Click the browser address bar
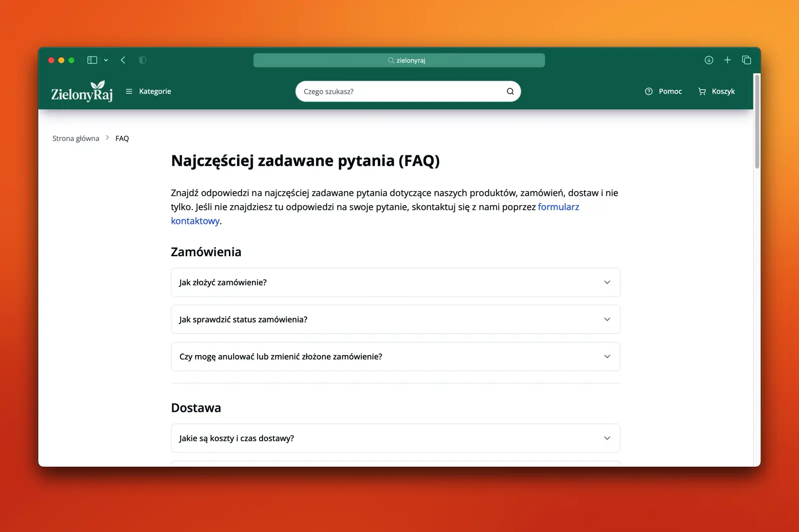799x532 pixels. tap(399, 60)
